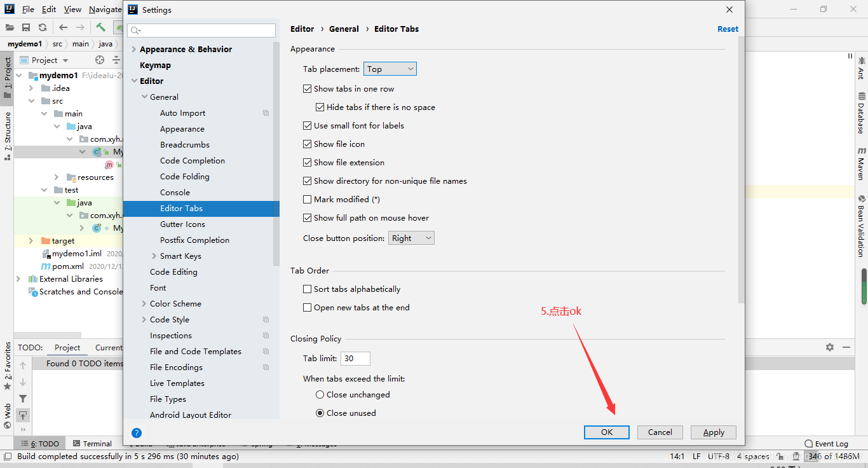Viewport: 868px width, 468px height.
Task: Click the OK button
Action: (607, 432)
